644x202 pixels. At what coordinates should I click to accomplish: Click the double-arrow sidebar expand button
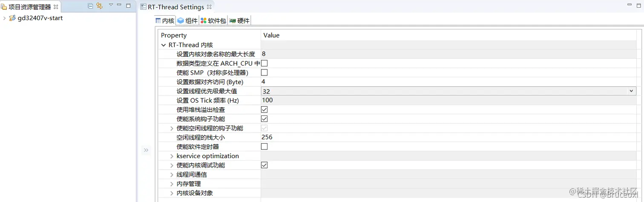[146, 150]
